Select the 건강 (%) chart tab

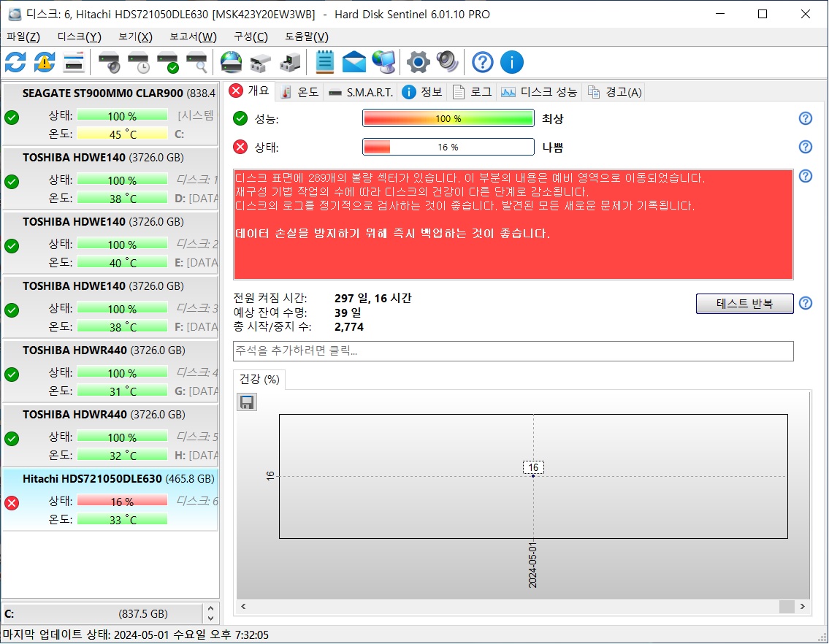pos(259,379)
